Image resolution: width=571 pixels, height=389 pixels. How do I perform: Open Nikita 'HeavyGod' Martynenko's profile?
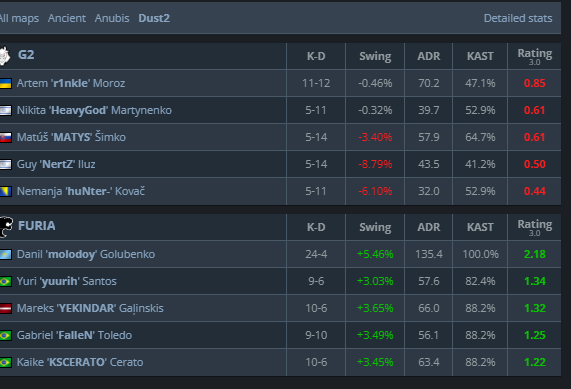pyautogui.click(x=94, y=110)
